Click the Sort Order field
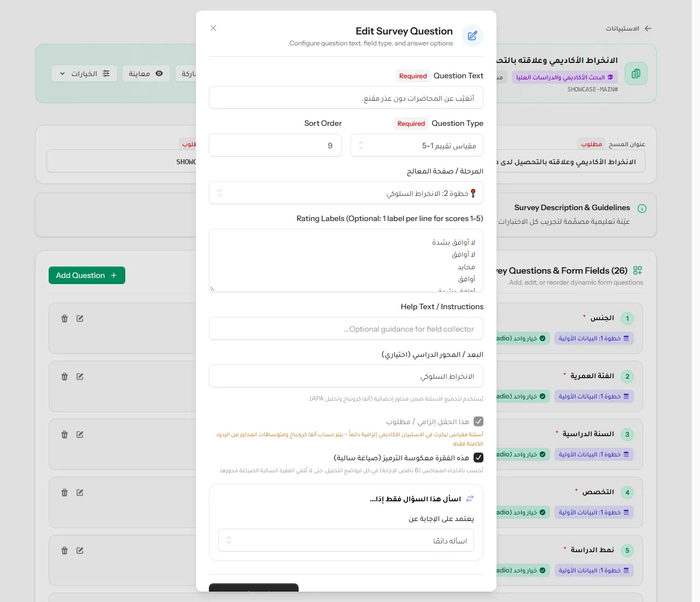 click(x=275, y=146)
